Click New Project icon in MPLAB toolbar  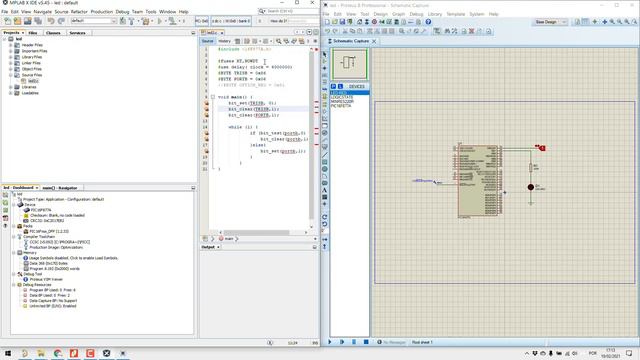tap(18, 21)
